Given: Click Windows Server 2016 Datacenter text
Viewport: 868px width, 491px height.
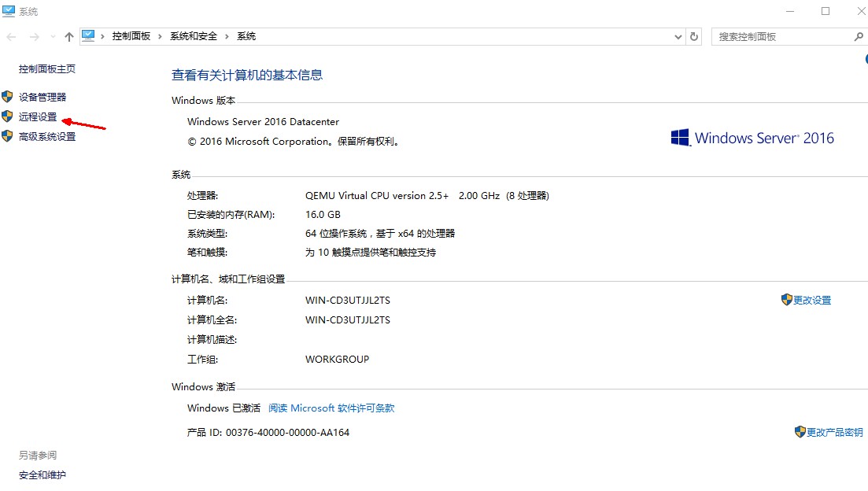Looking at the screenshot, I should click(x=263, y=122).
